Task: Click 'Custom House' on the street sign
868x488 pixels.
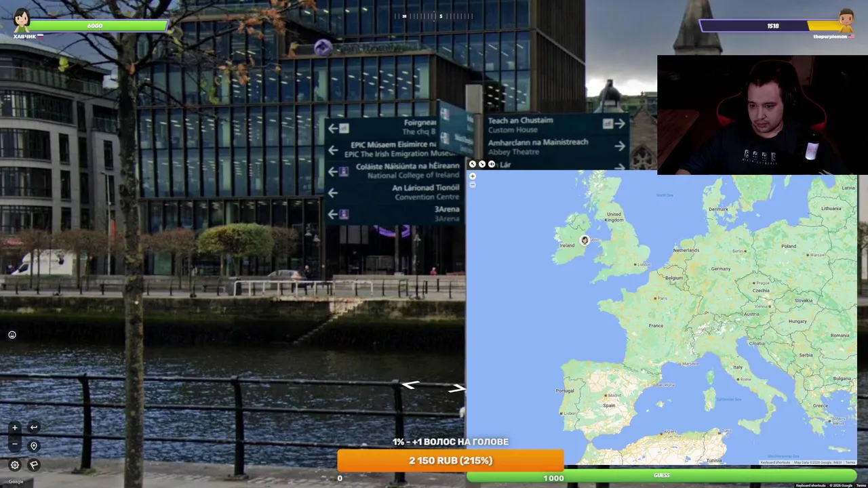Action: [513, 130]
